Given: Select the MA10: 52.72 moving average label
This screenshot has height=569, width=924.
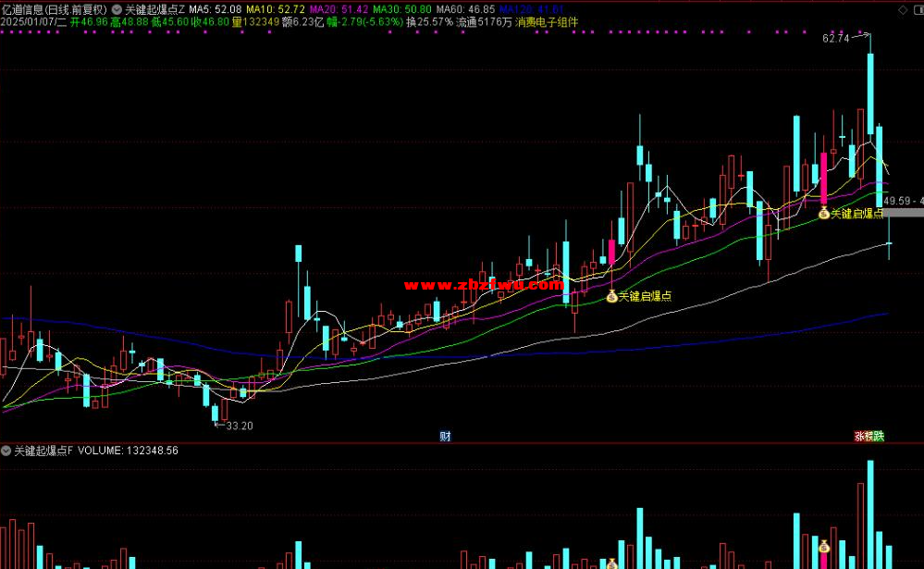Looking at the screenshot, I should [x=276, y=9].
